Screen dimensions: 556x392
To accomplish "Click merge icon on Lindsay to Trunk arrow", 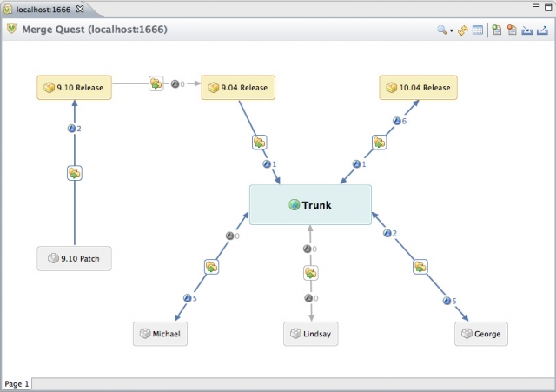I will click(x=310, y=273).
